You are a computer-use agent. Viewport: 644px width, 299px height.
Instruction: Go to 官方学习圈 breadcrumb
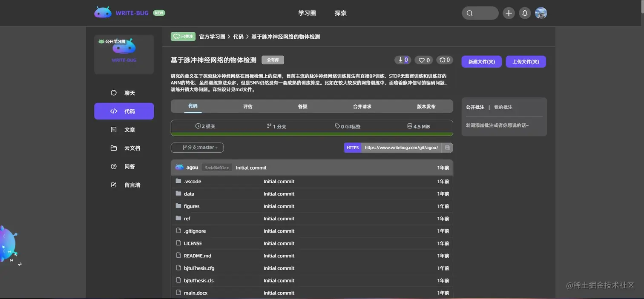click(x=212, y=37)
